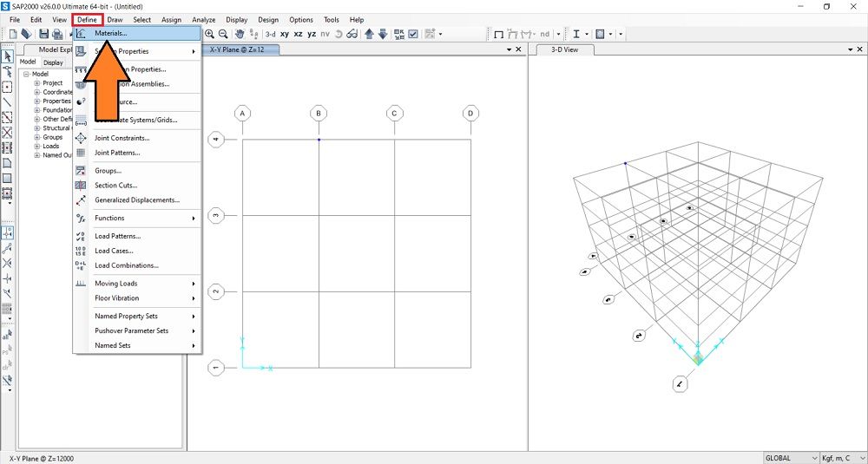Choose the Draw Rectangular Area tool

point(7,178)
